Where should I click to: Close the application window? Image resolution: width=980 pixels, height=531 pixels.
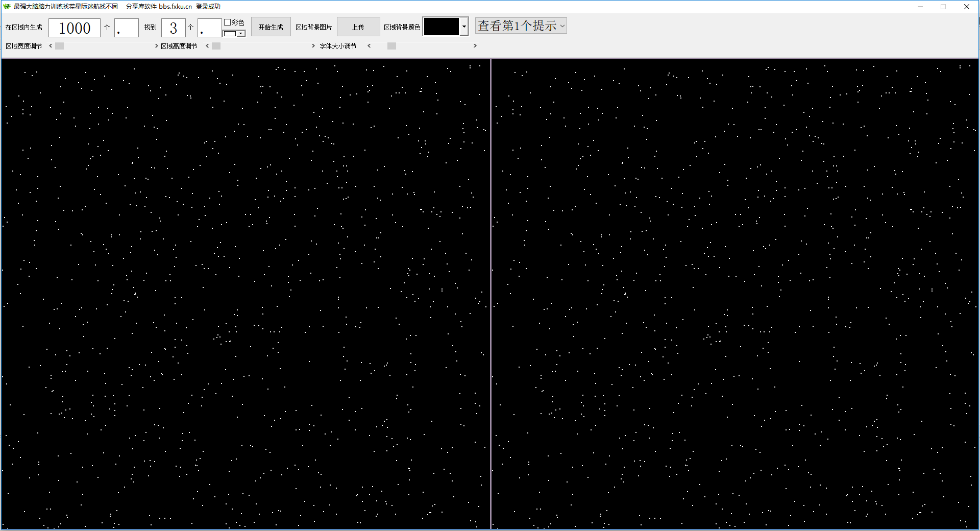967,7
